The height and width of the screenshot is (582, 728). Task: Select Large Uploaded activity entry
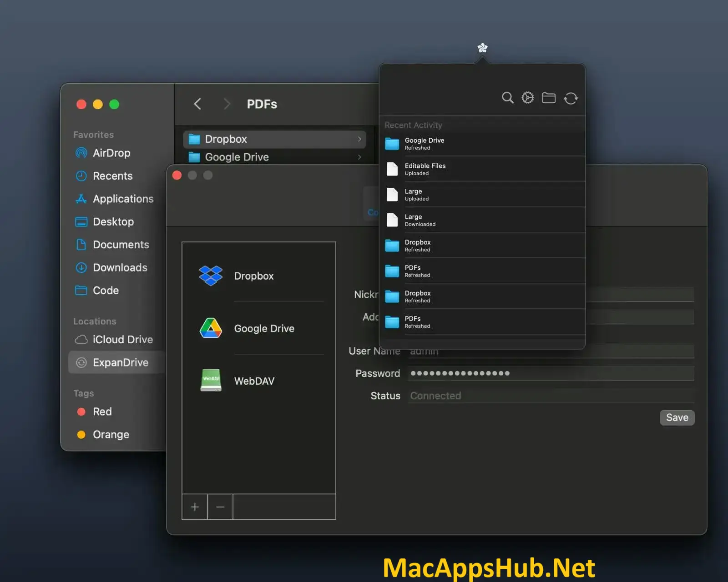tap(482, 195)
